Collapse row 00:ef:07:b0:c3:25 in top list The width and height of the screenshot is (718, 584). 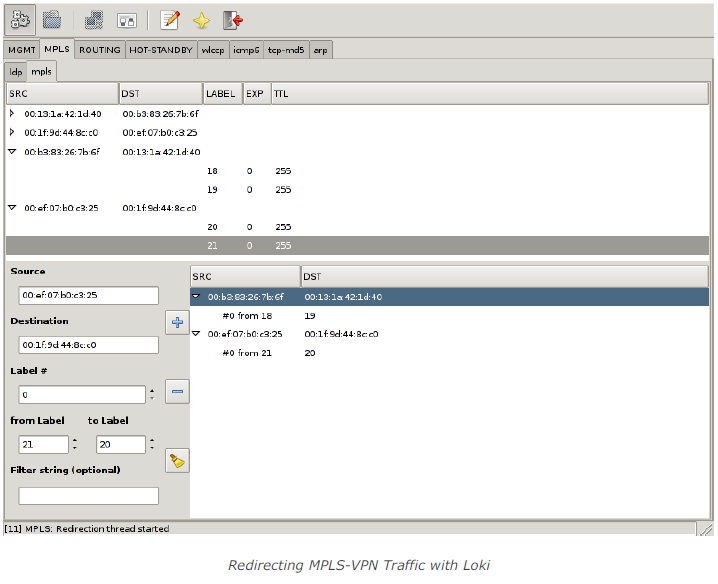[12, 207]
